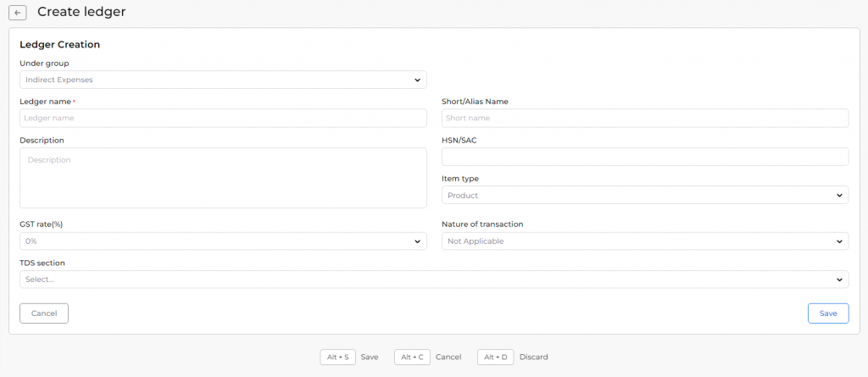Click the Alt + C shortcut key badge
The width and height of the screenshot is (868, 377).
click(x=413, y=357)
